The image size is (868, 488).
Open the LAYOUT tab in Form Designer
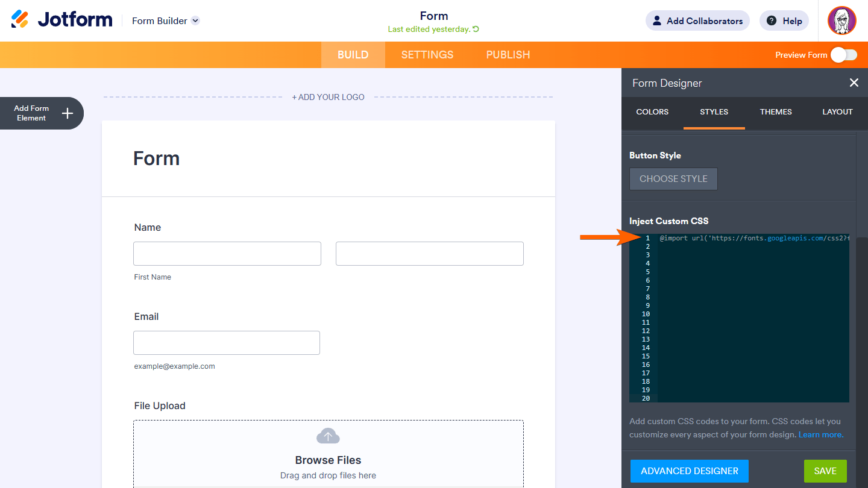837,111
